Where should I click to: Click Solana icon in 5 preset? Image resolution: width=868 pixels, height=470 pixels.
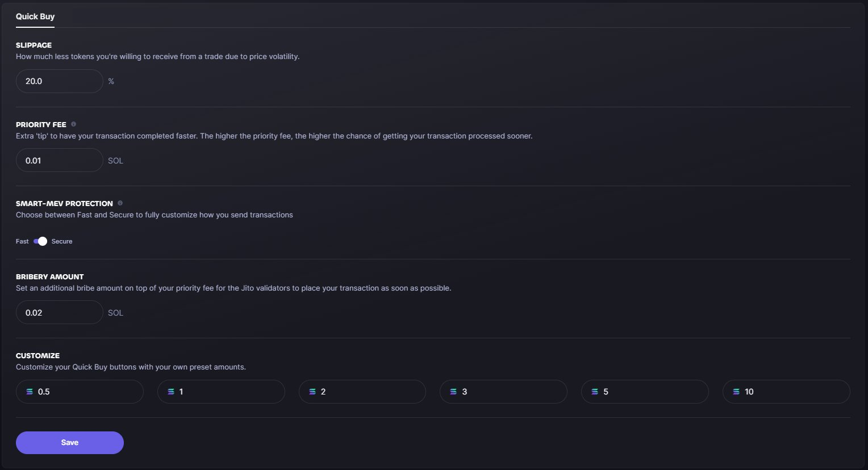click(595, 392)
